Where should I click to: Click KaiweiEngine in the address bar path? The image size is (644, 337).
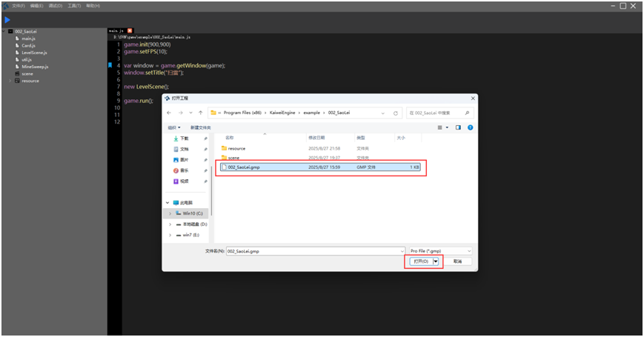point(282,113)
